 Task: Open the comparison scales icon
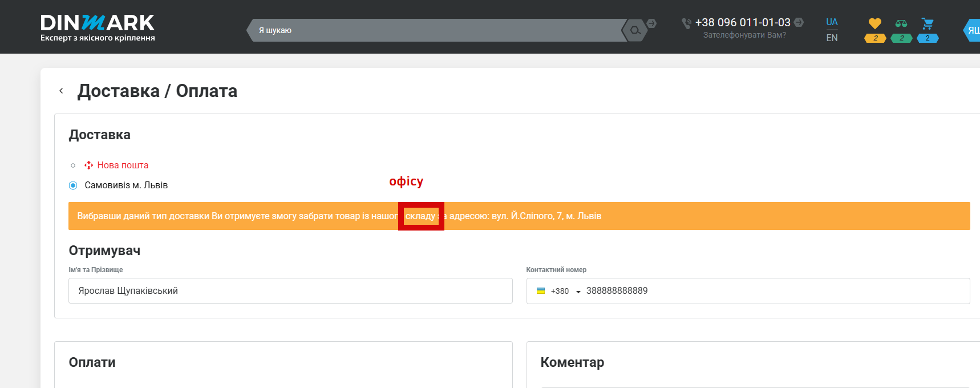(901, 23)
